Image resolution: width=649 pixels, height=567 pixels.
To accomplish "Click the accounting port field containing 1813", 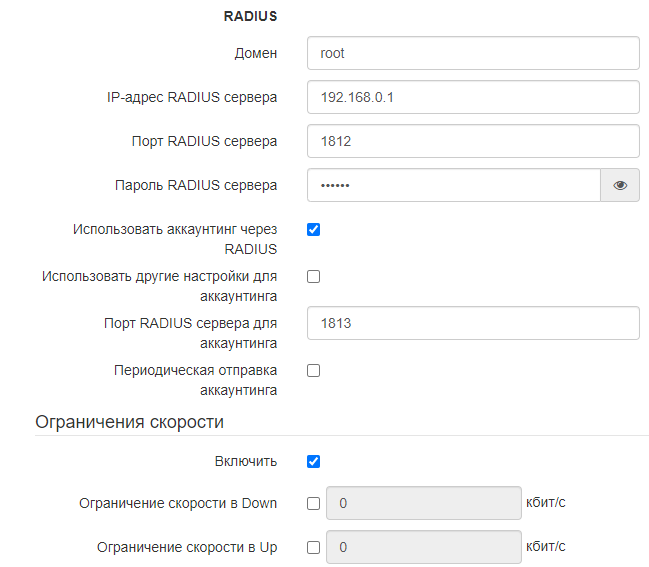I will pos(472,323).
